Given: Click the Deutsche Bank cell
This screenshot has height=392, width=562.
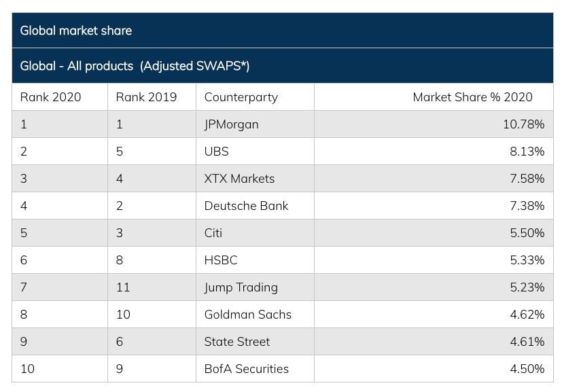Looking at the screenshot, I should tap(246, 206).
